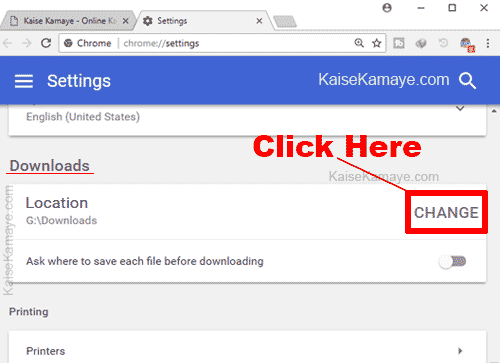This screenshot has height=363, width=500.
Task: Click the CHANGE download location button
Action: (x=446, y=212)
